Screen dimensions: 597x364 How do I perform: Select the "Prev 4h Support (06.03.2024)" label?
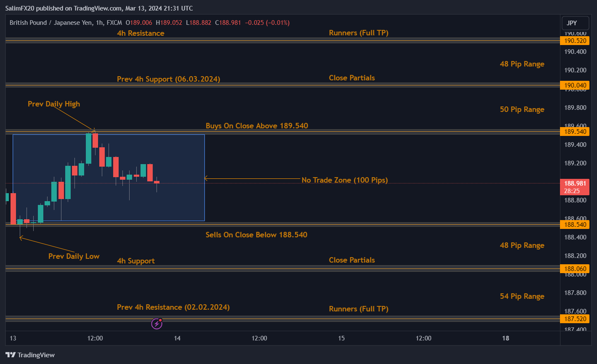168,79
